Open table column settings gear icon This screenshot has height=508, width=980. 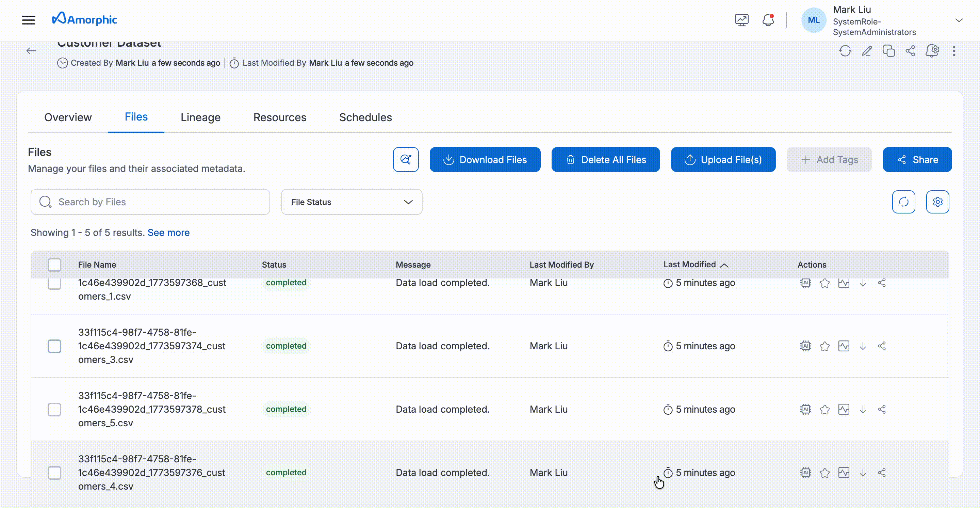[937, 202]
